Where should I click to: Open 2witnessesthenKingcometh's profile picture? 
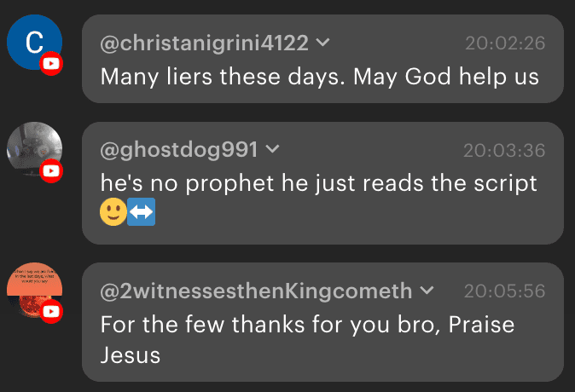pyautogui.click(x=32, y=290)
